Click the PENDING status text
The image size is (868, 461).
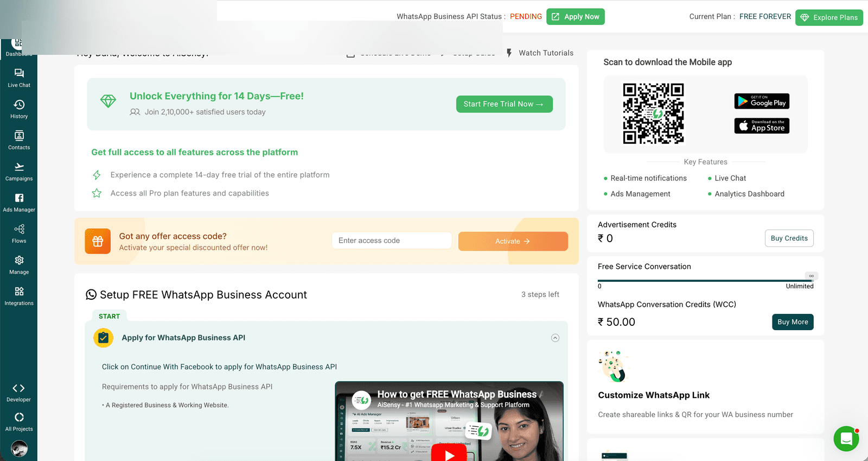pos(526,17)
